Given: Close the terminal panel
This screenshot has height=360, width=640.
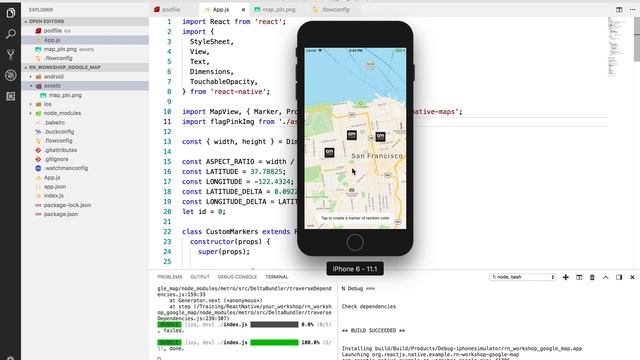Looking at the screenshot, I should tap(632, 277).
